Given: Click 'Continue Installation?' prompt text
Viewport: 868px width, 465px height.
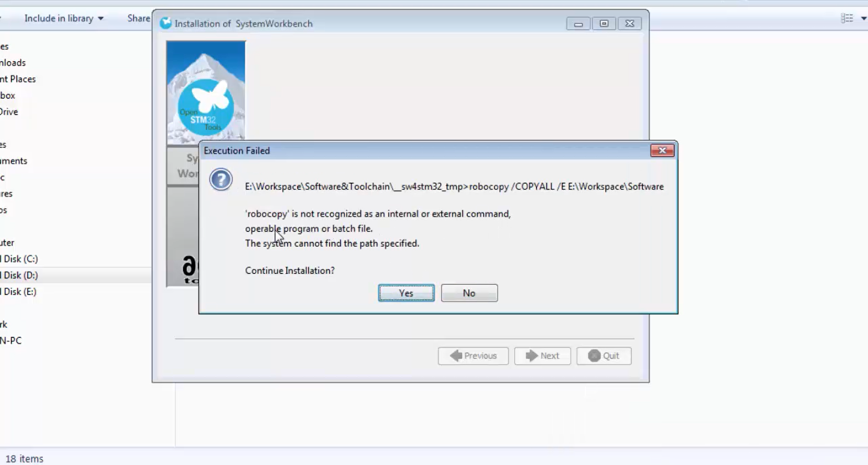Looking at the screenshot, I should coord(289,270).
